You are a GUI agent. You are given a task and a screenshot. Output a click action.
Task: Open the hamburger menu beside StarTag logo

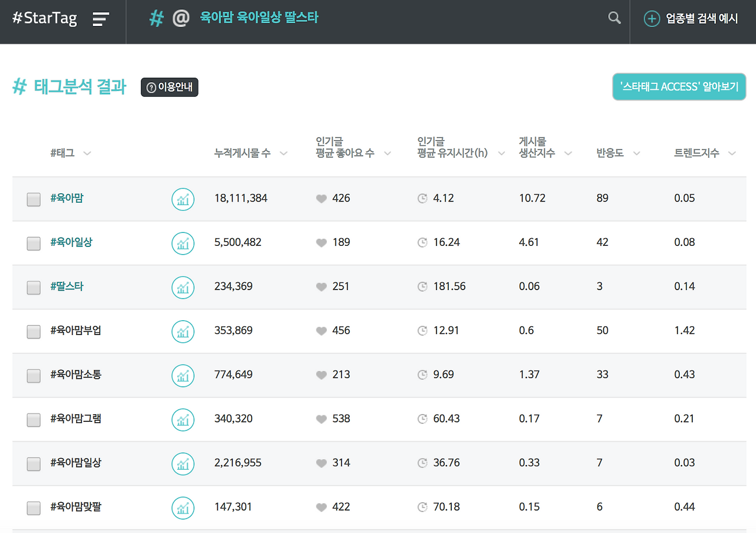(x=101, y=19)
